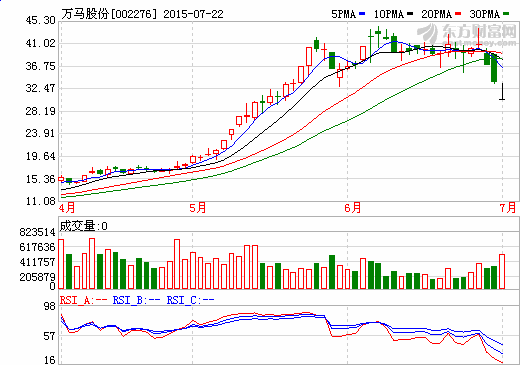Click the RSI axis value 57

(50, 336)
